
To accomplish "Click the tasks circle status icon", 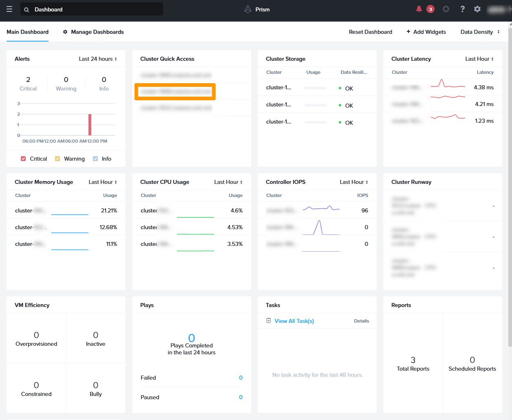I will [446, 9].
